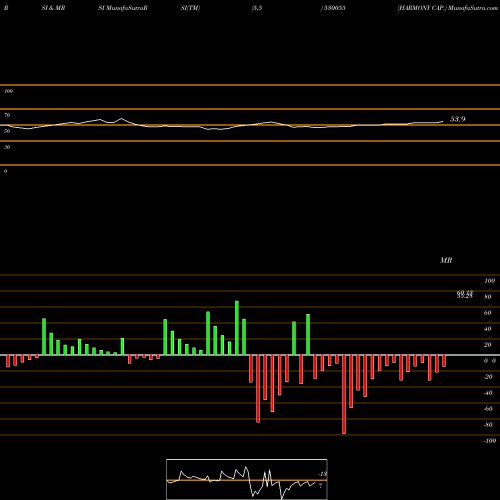Screen dimensions: 500x500
Task: Click the RSI value label 53.9
Action: (x=458, y=119)
